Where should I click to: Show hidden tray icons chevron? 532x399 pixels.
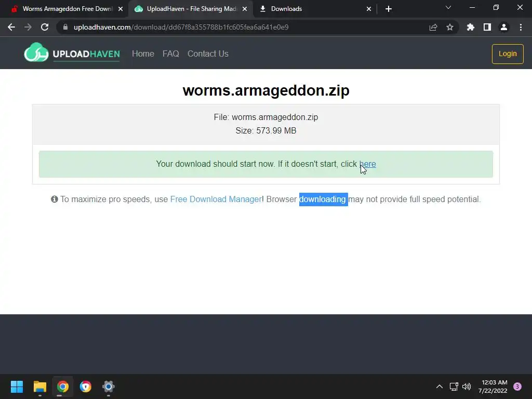pos(440,387)
